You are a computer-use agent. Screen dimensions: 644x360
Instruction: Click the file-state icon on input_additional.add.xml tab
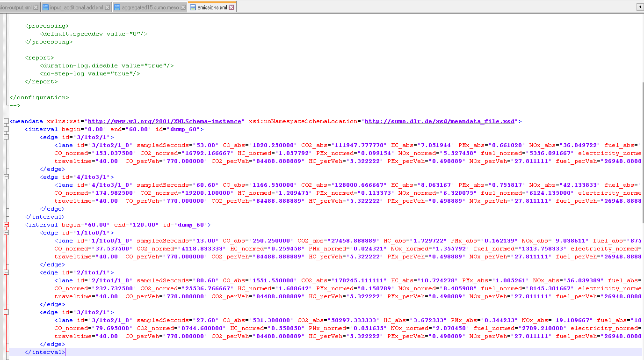coord(45,7)
